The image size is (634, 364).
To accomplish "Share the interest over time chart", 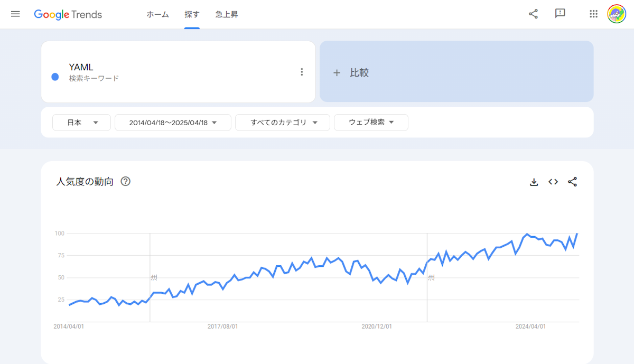I will [x=572, y=182].
